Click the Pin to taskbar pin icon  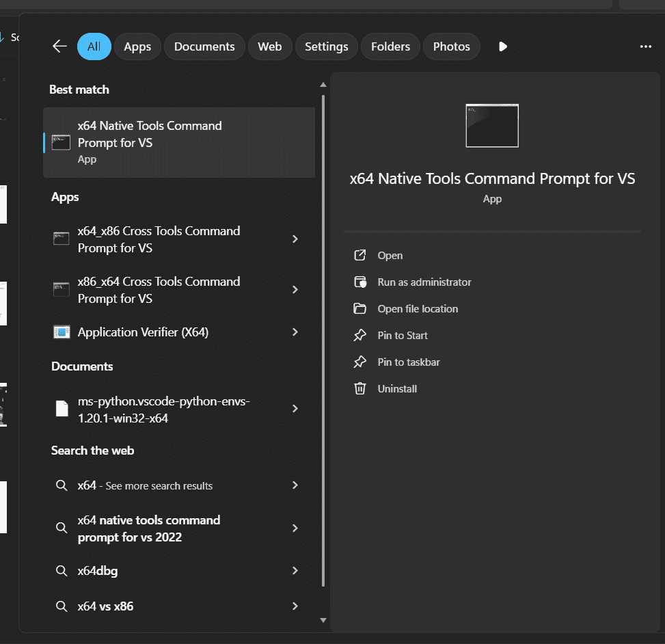(360, 362)
